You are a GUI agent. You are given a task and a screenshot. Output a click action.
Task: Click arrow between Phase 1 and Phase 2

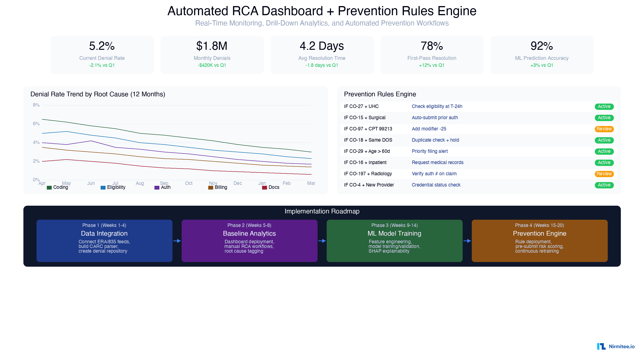(177, 241)
